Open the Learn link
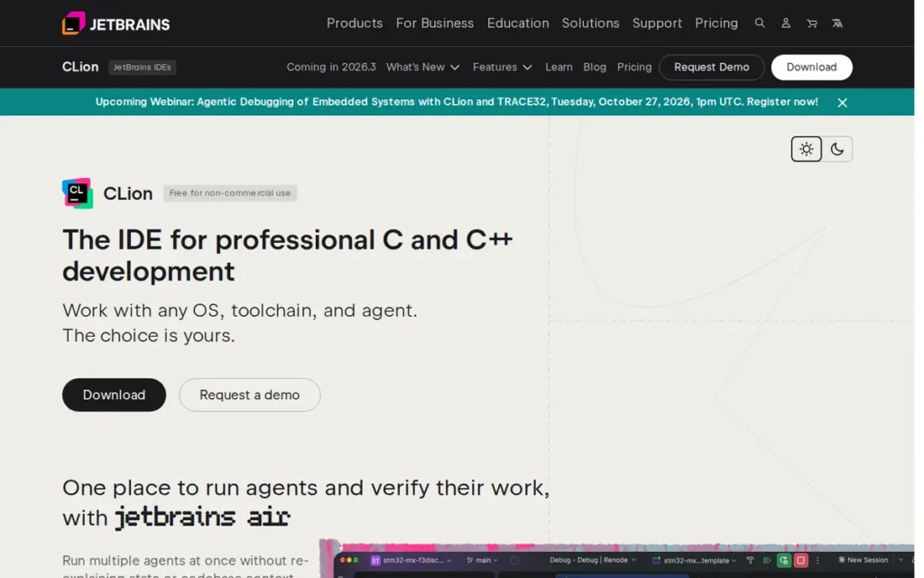Viewport: 924px width, 578px height. (559, 67)
